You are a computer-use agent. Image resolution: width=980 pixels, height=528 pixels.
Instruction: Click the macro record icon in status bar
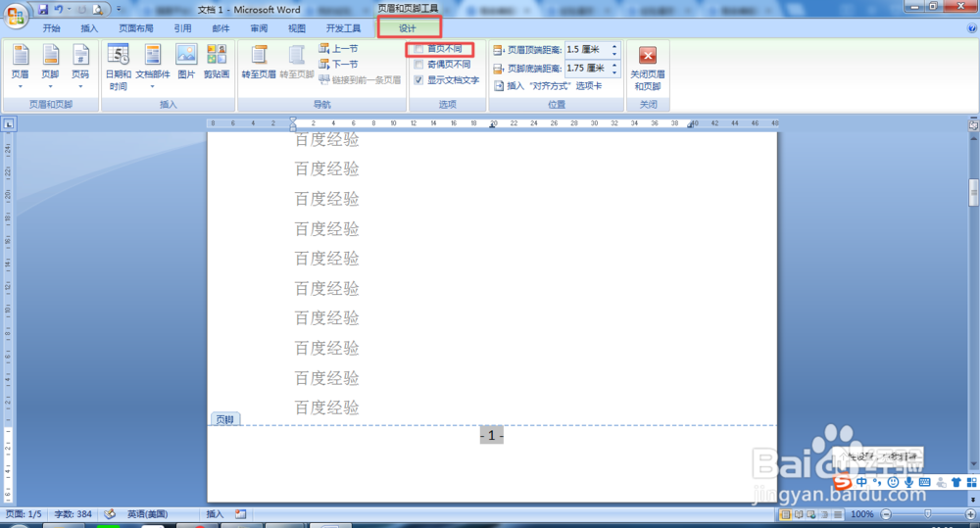pyautogui.click(x=241, y=513)
